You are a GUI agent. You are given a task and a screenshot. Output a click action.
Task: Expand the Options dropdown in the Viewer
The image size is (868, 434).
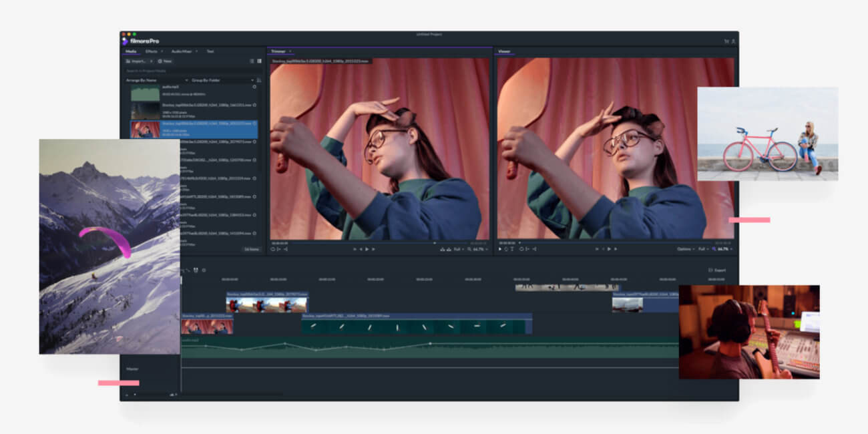(x=685, y=249)
